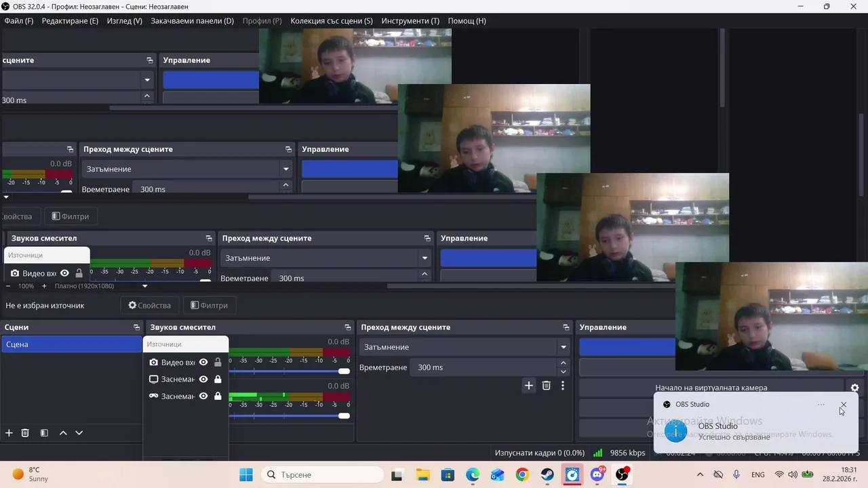Screen dimensions: 868x488
Task: Hide the game-capture Заснемане source with its eye
Action: click(x=203, y=396)
